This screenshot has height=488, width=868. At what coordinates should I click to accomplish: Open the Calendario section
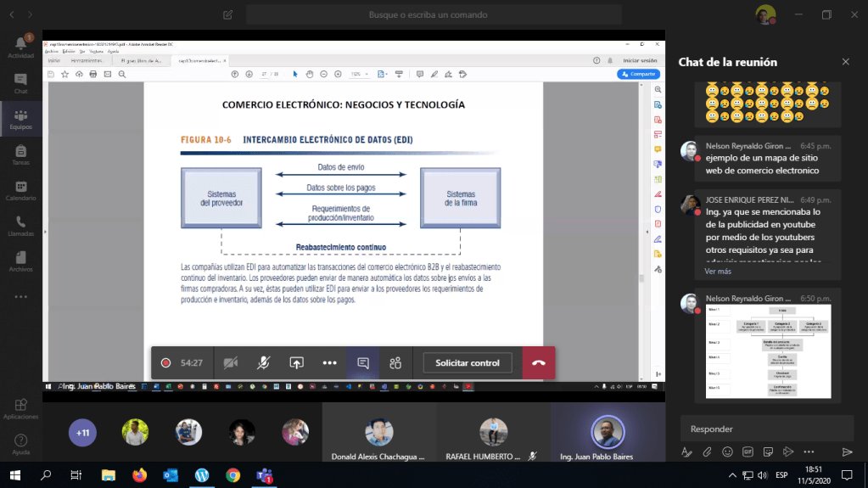click(x=20, y=189)
